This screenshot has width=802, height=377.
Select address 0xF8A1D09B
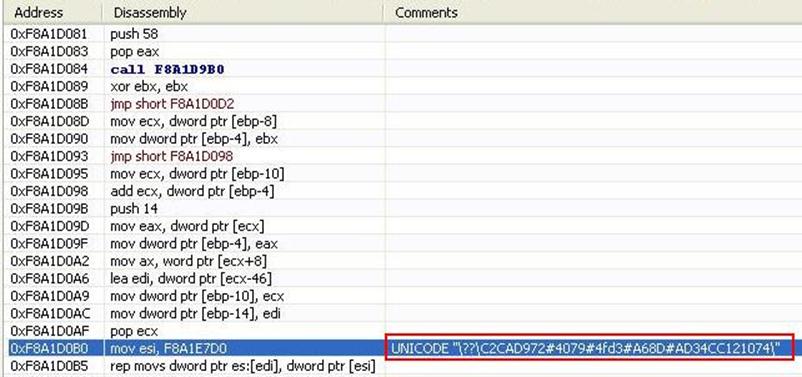49,209
